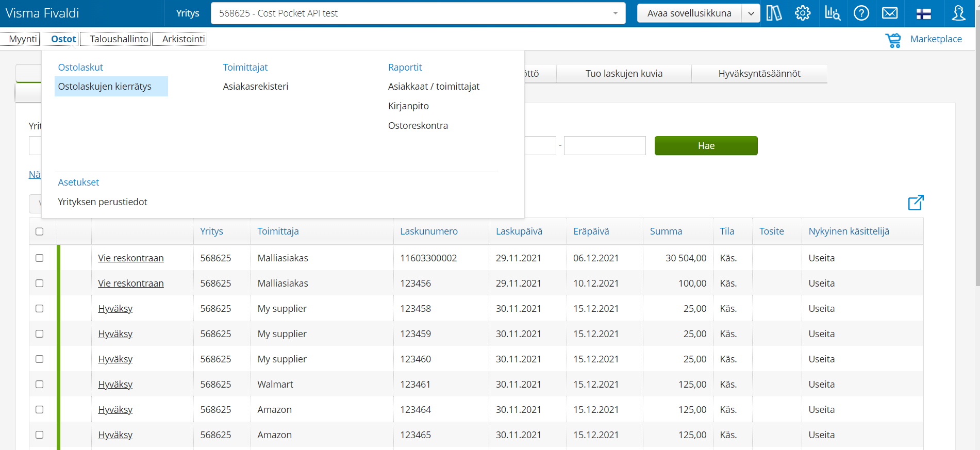This screenshot has width=980, height=450.
Task: Click Vie reskontraan for invoice 11603300002
Action: point(131,258)
